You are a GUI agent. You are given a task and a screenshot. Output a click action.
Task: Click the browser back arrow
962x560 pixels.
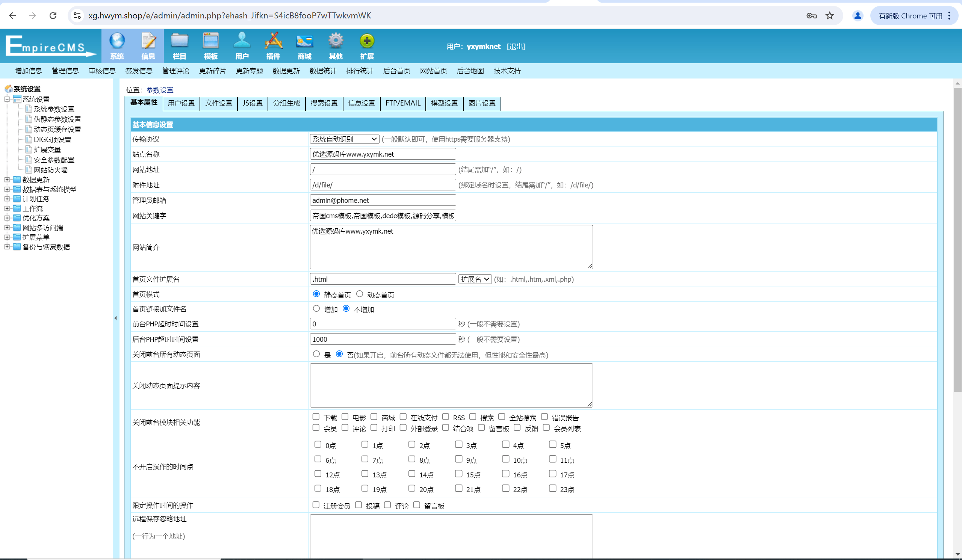point(13,16)
